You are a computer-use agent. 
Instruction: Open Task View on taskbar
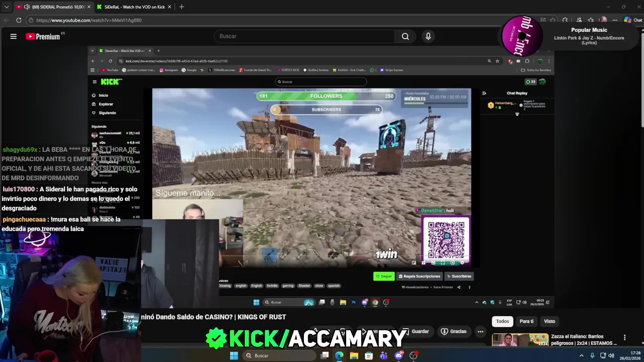pyautogui.click(x=325, y=355)
